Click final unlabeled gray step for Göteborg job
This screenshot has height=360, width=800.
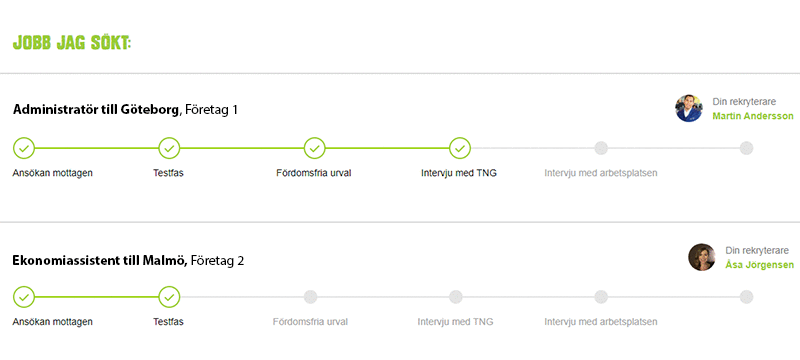(746, 148)
